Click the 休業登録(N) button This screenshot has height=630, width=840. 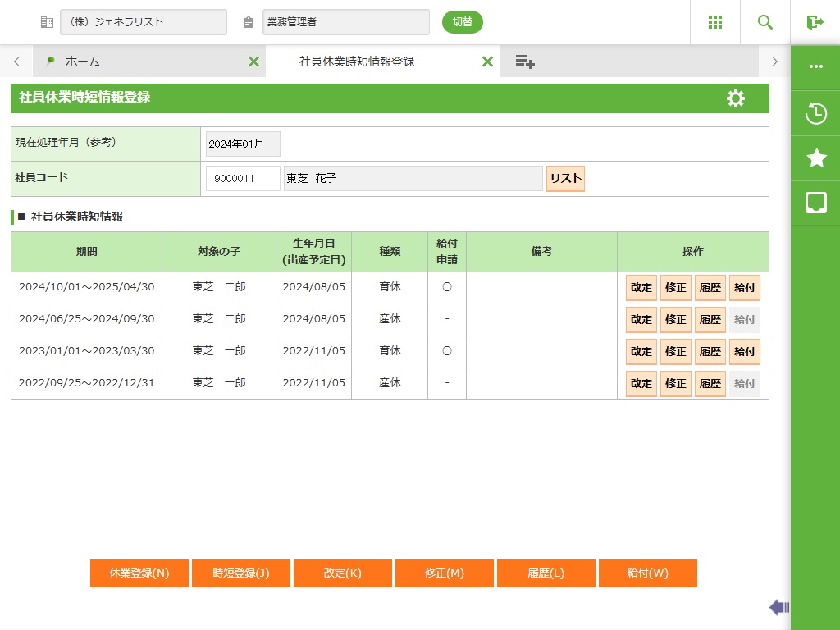coord(139,573)
